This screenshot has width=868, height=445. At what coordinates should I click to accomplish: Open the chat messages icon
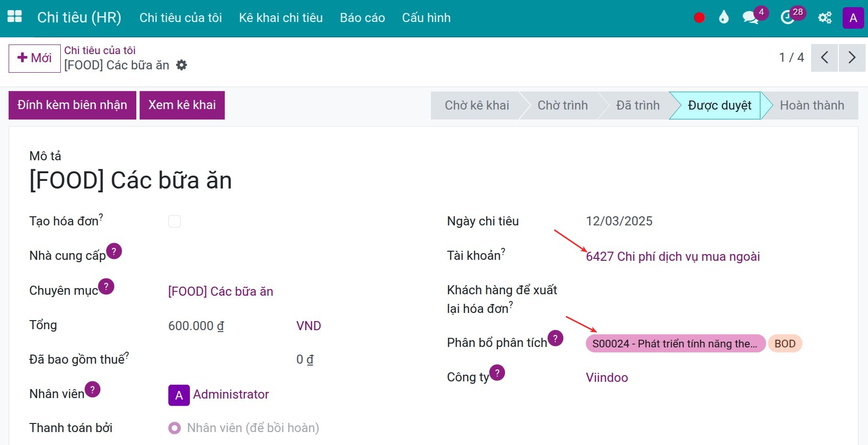(750, 18)
